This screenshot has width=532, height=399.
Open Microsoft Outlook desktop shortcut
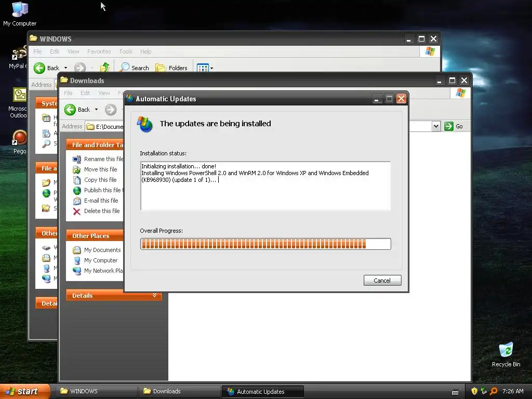18,103
